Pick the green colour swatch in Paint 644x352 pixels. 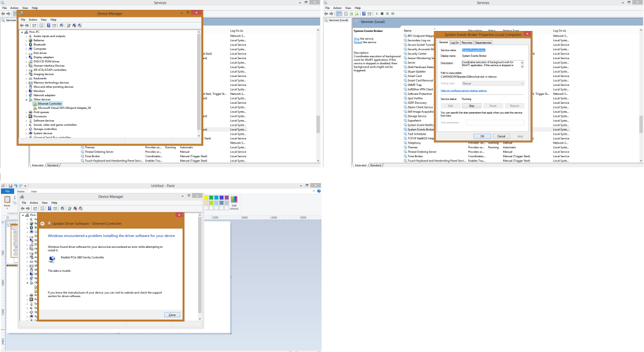coord(211,198)
